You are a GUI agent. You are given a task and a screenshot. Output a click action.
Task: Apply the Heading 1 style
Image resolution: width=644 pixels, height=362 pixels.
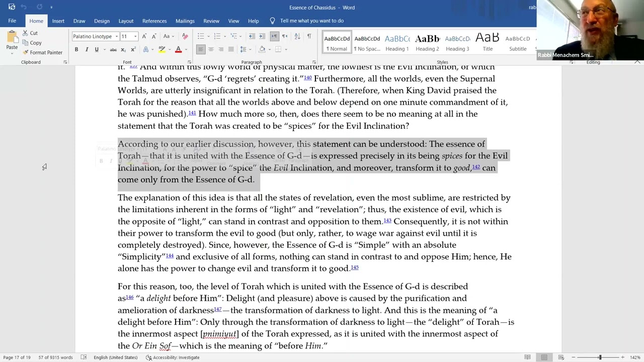[x=397, y=43]
